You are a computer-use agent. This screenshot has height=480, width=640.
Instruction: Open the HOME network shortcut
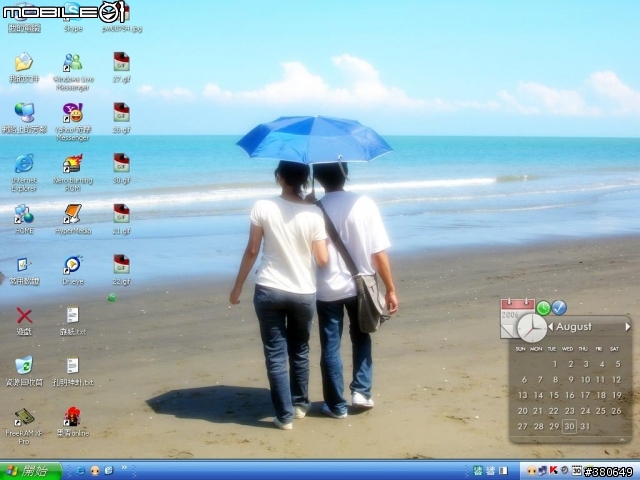(x=24, y=214)
